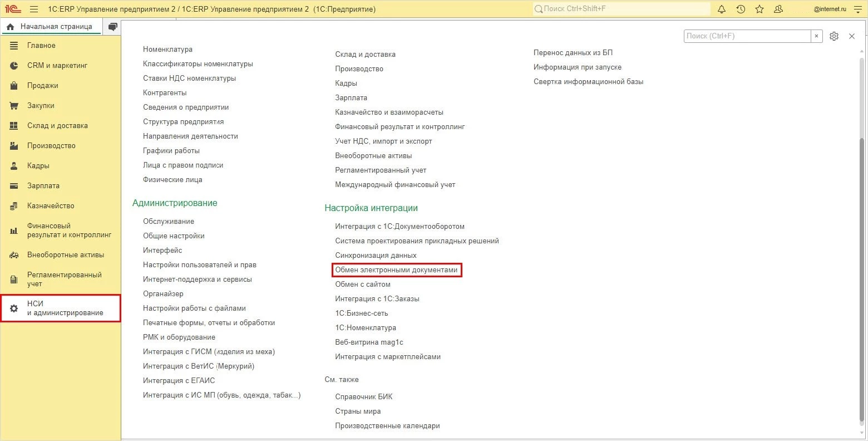This screenshot has width=868, height=441.
Task: Open Печатные формы, отчеты и обработки
Action: [209, 323]
